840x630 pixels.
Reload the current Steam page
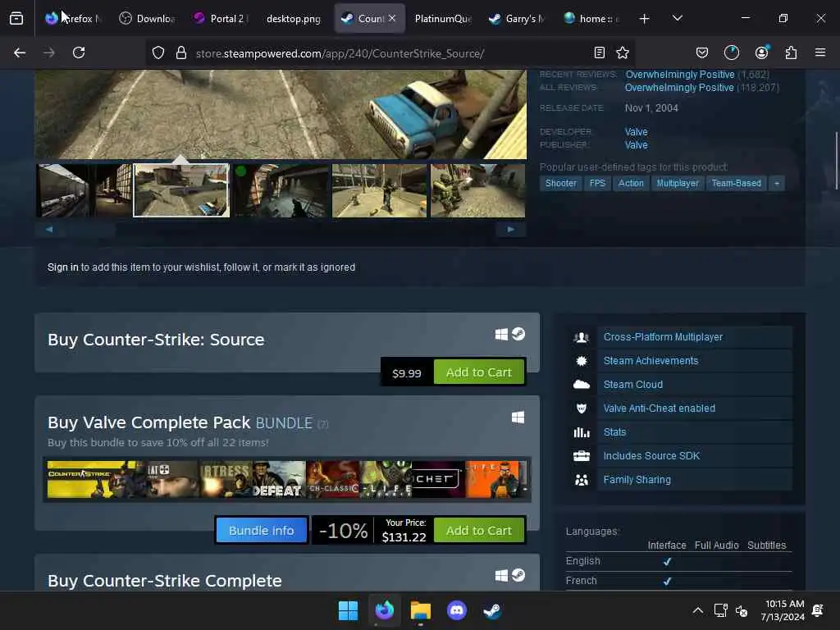tap(79, 52)
